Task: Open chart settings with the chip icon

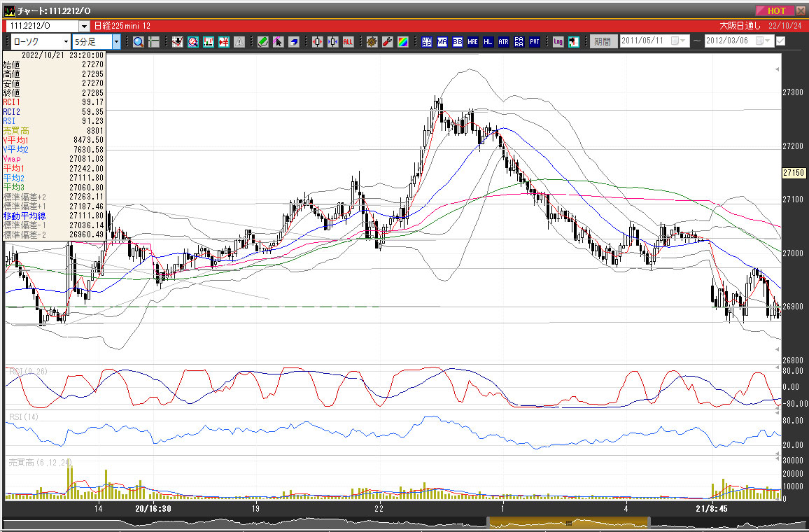Action: click(x=372, y=42)
